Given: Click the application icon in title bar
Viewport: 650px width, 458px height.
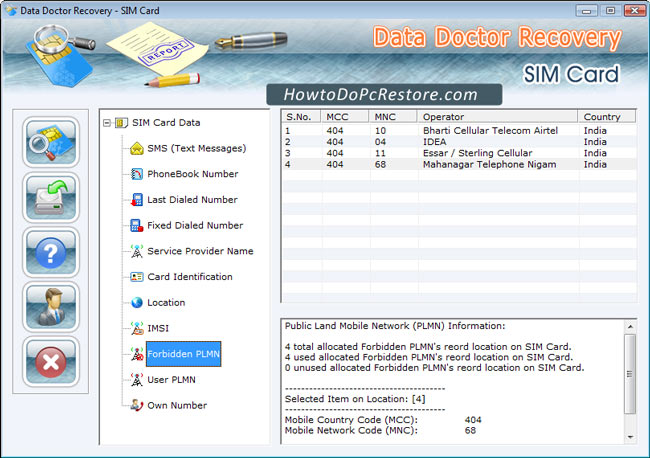Looking at the screenshot, I should [x=11, y=10].
